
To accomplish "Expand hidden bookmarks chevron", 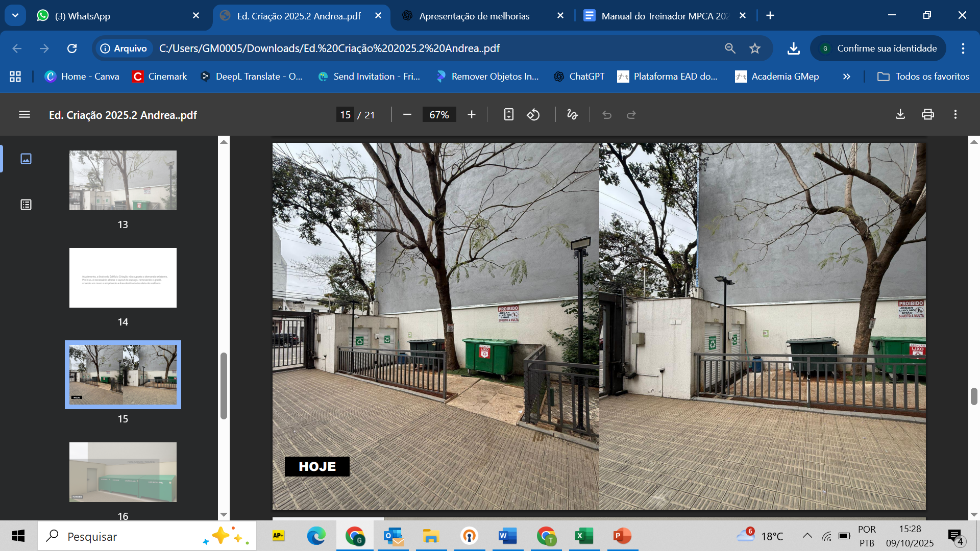I will (847, 77).
